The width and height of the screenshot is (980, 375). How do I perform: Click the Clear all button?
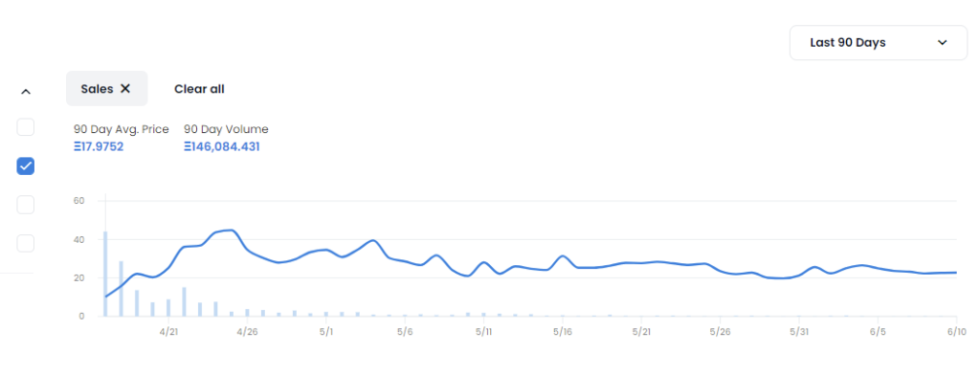tap(199, 89)
